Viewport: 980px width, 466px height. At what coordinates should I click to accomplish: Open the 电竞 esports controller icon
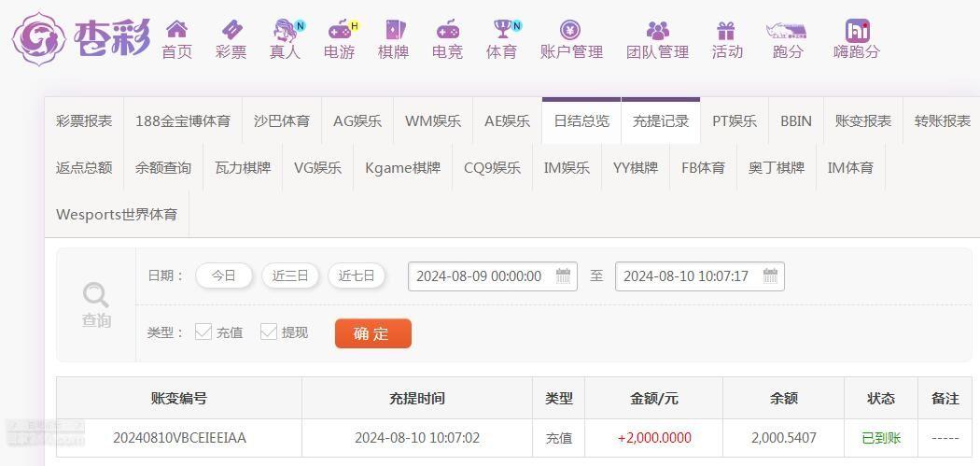[x=447, y=29]
